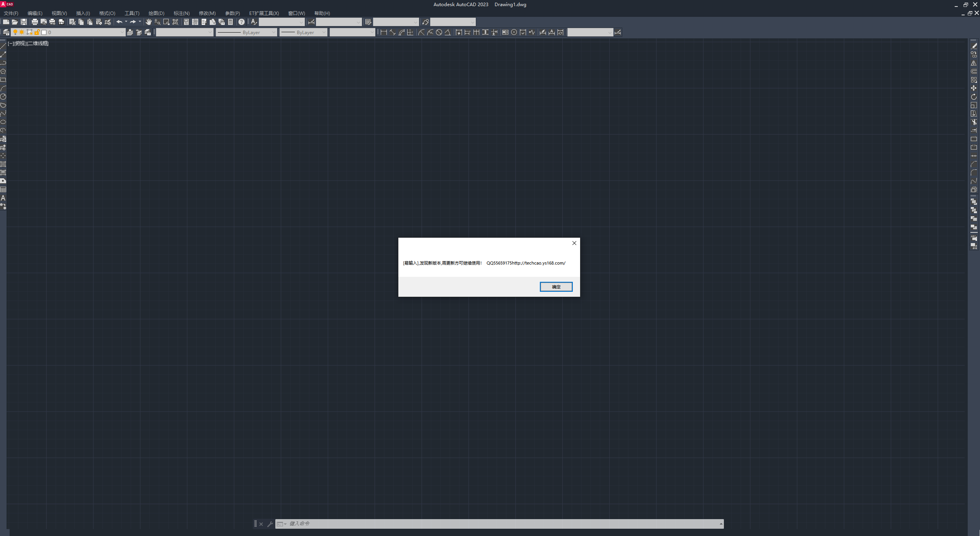Click the Plot Preview icon
Viewport: 980px width, 536px height.
click(44, 22)
